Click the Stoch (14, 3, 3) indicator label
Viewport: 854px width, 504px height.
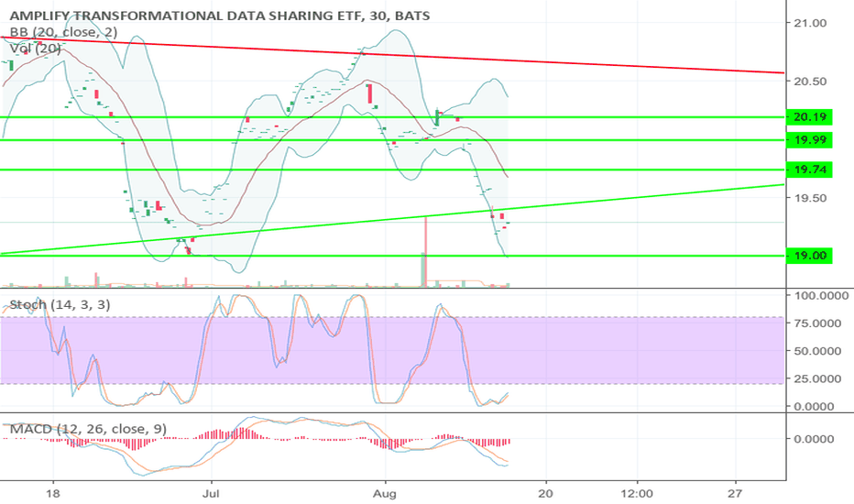(x=60, y=304)
